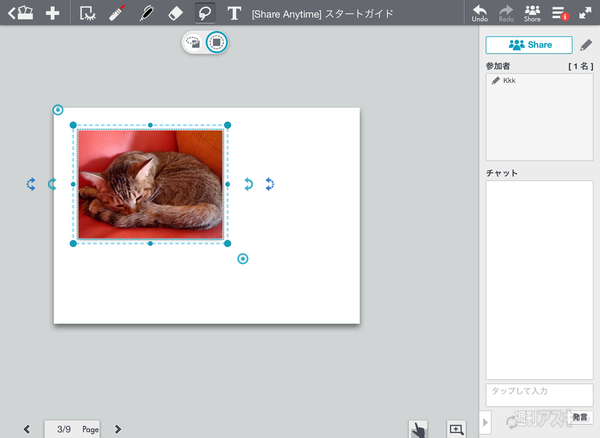600x438 pixels.
Task: Select the red marker pen tool
Action: pyautogui.click(x=118, y=14)
